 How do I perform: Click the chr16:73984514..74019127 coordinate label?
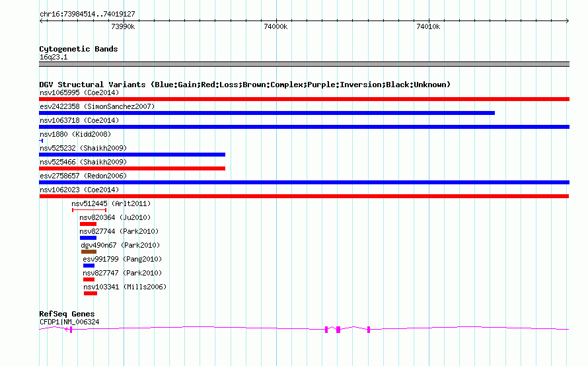[x=87, y=14]
